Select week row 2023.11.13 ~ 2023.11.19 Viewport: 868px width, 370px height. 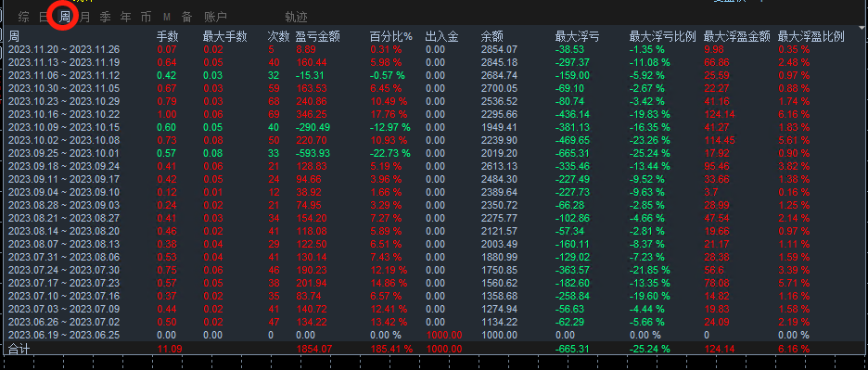pos(434,62)
